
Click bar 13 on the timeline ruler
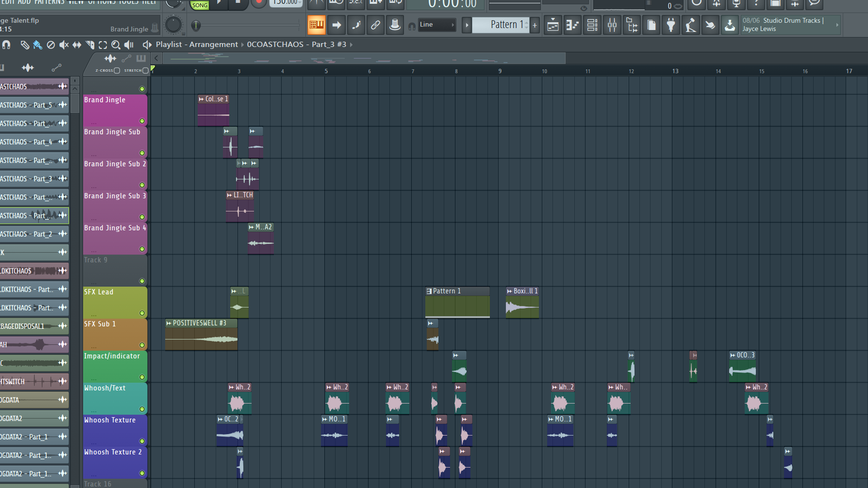pyautogui.click(x=675, y=71)
